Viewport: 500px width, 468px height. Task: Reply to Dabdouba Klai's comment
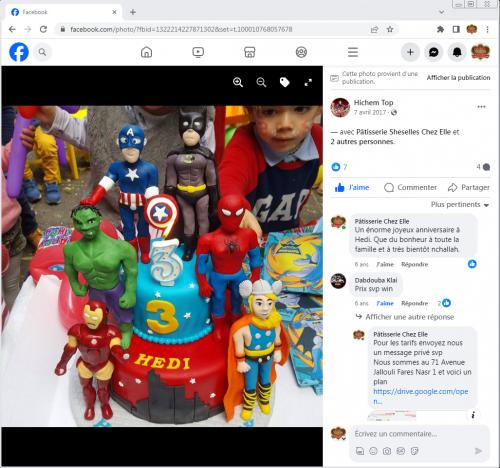click(414, 303)
